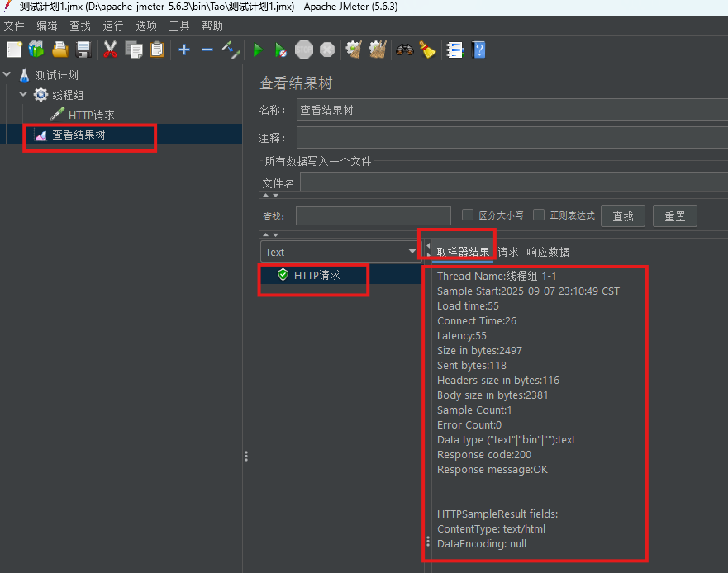Click the Error Count:0 line
This screenshot has width=728, height=573.
469,424
